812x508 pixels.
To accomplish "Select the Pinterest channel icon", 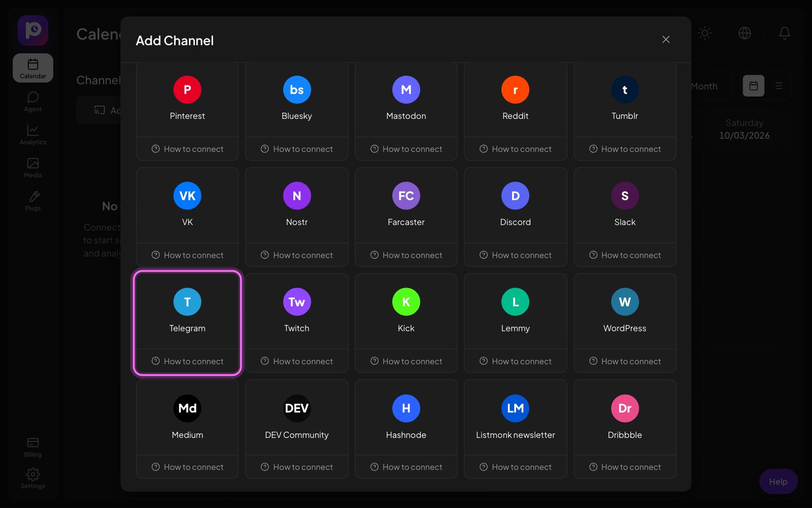I will pyautogui.click(x=187, y=90).
